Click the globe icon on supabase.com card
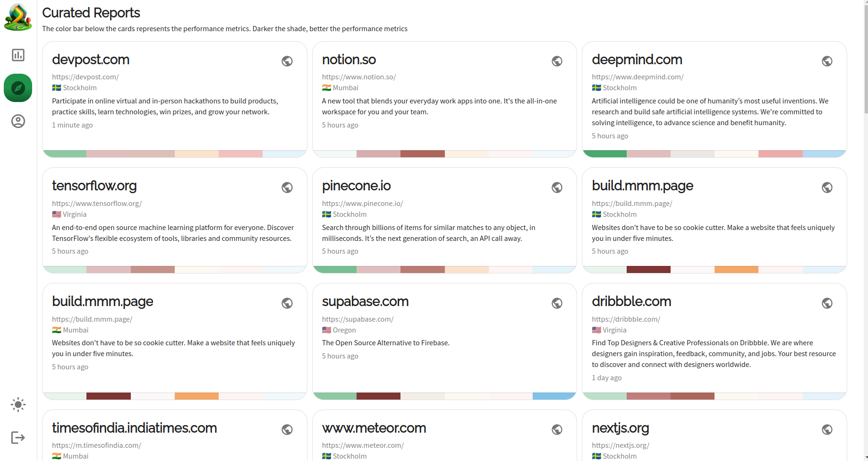This screenshot has width=868, height=461. 557,303
